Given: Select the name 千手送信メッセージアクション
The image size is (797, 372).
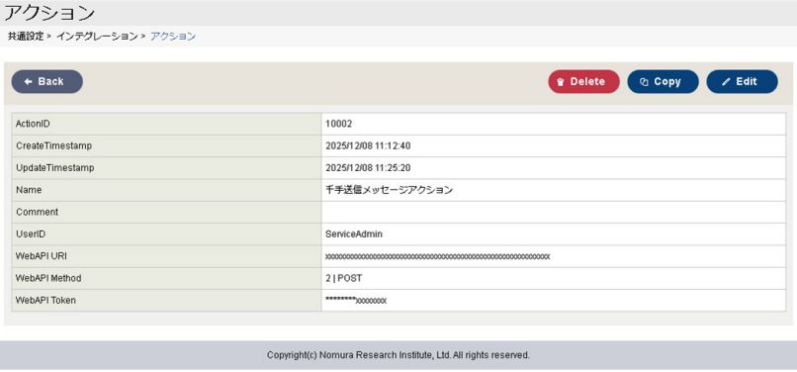Looking at the screenshot, I should point(389,190).
